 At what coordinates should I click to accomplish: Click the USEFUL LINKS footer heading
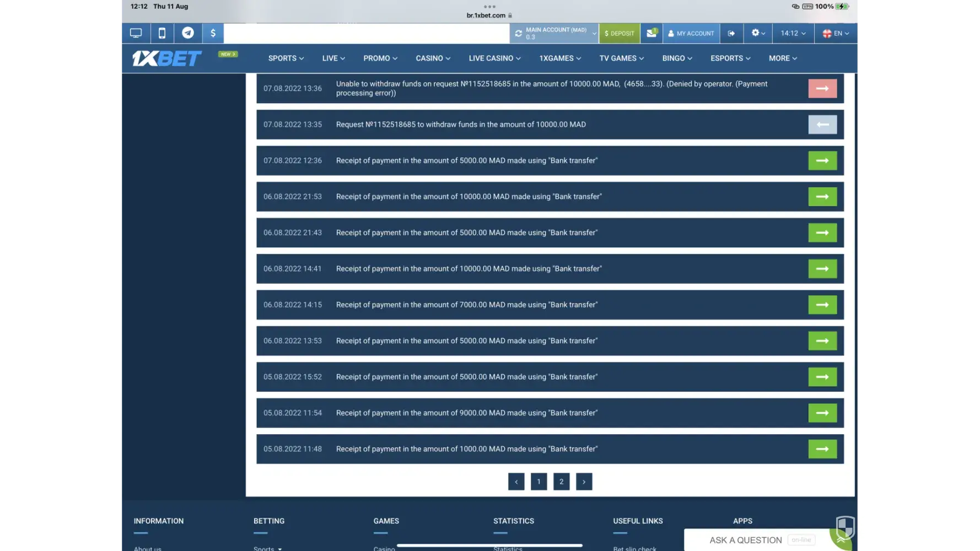638,521
